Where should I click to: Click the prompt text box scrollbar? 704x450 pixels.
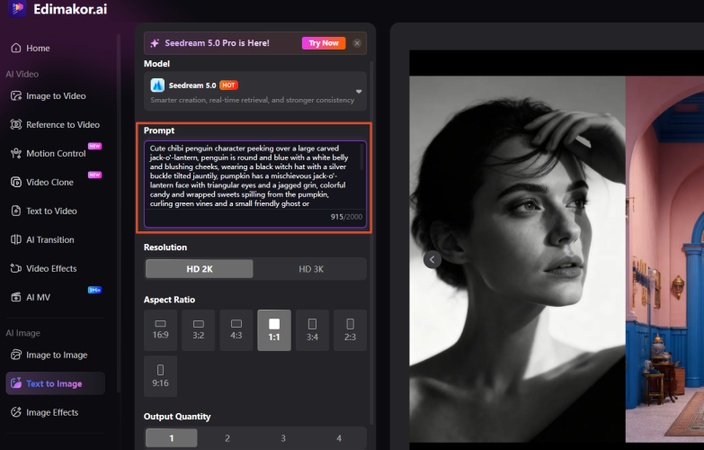[361, 157]
